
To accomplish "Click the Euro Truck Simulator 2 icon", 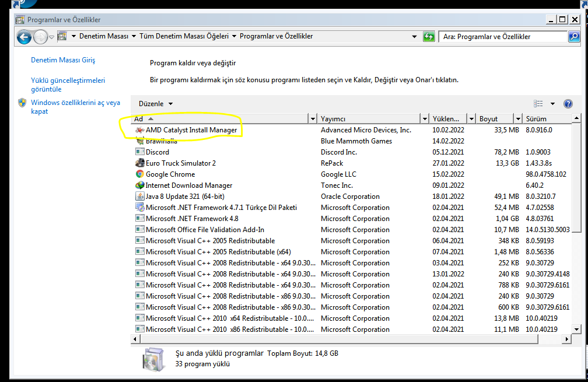I will (x=140, y=163).
